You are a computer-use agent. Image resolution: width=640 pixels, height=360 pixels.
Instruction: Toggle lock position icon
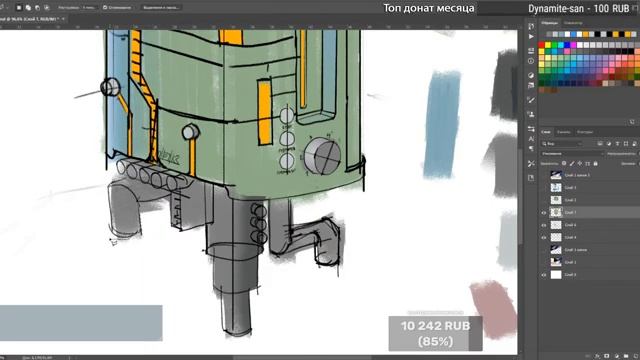coord(580,163)
